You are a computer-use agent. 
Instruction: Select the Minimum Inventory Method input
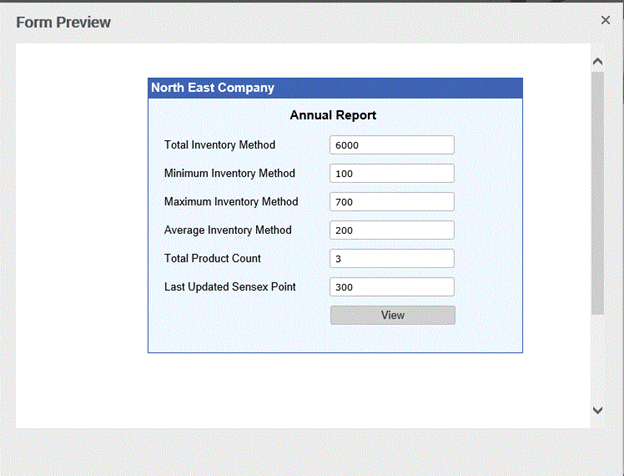coord(392,174)
